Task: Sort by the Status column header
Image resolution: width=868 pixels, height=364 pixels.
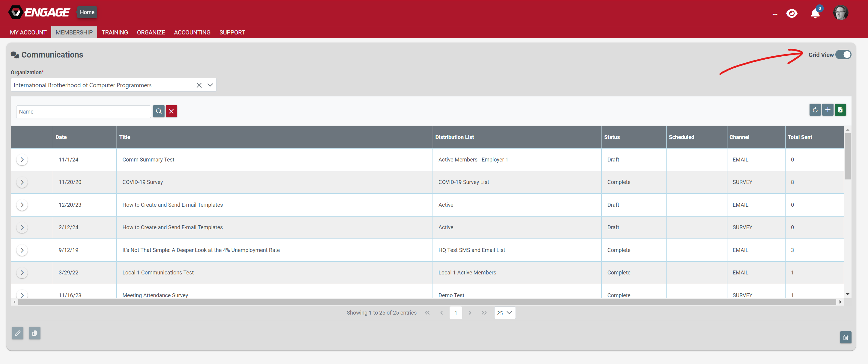Action: 612,137
